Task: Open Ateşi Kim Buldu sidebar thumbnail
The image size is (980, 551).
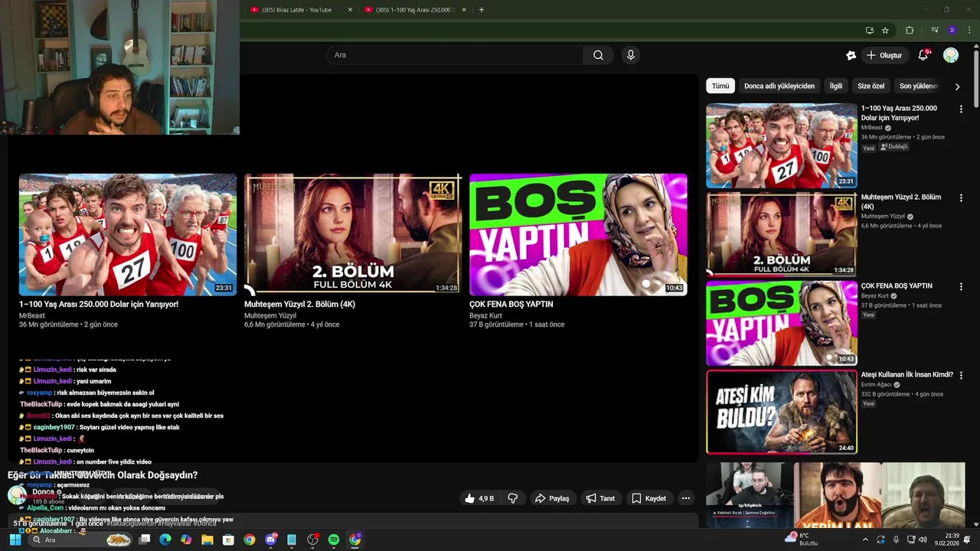Action: point(782,412)
